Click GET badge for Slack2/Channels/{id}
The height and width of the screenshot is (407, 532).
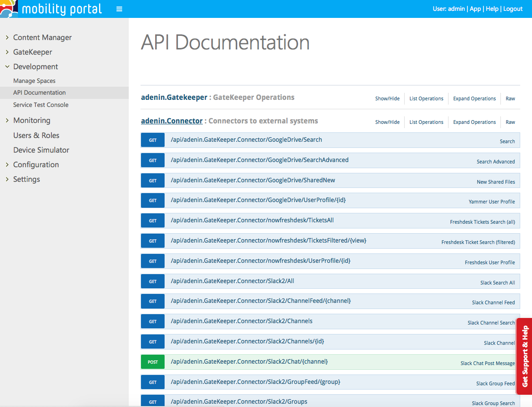[153, 342]
